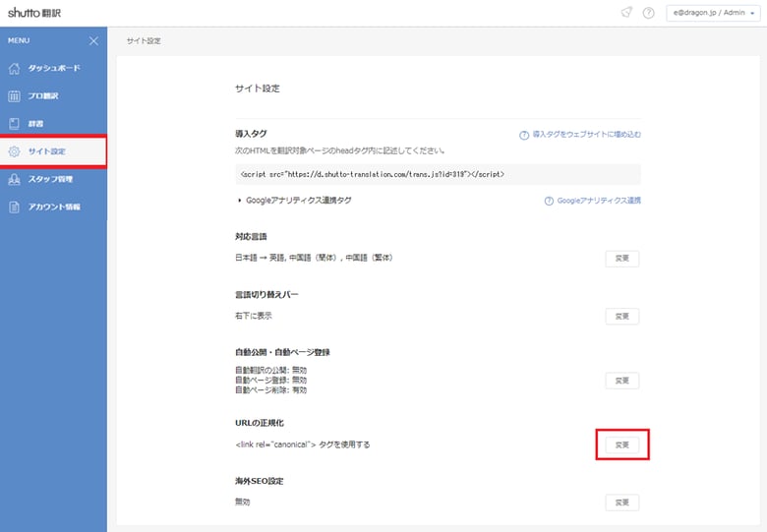Click 変更 button for 対応言語
The width and height of the screenshot is (767, 532).
click(x=622, y=259)
